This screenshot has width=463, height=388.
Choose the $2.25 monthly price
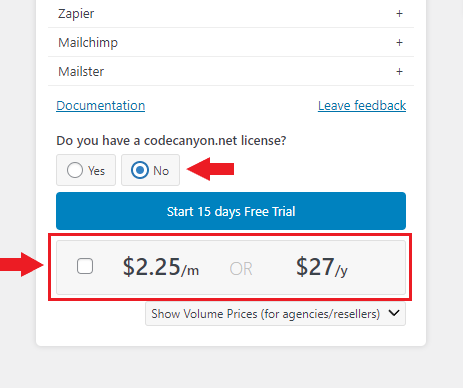(x=161, y=267)
